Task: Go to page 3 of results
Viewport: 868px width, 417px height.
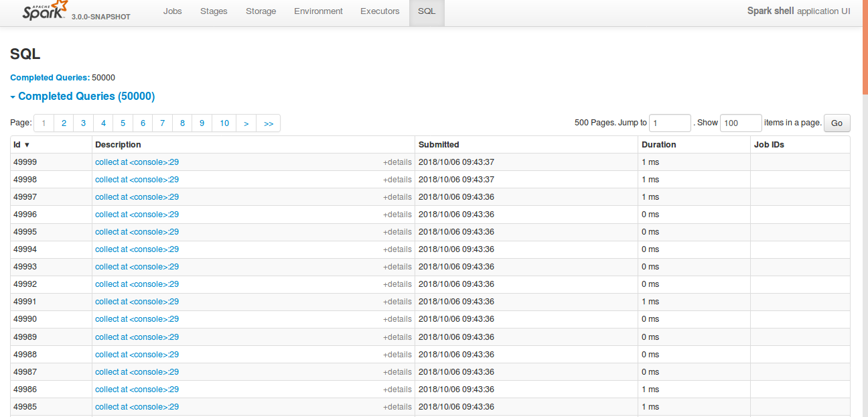Action: [83, 123]
